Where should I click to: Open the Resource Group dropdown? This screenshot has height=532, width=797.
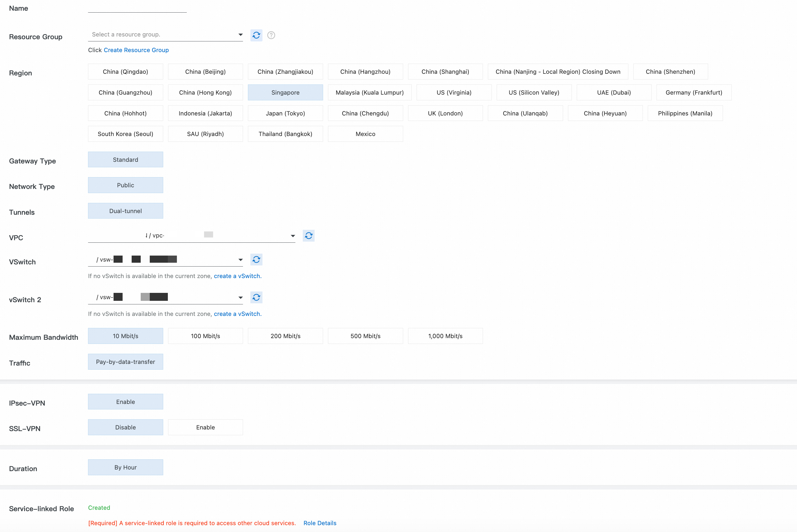click(166, 35)
